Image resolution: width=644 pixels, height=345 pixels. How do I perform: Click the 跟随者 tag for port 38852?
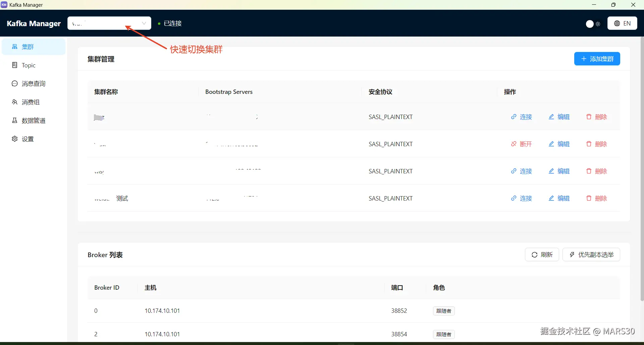tap(444, 311)
